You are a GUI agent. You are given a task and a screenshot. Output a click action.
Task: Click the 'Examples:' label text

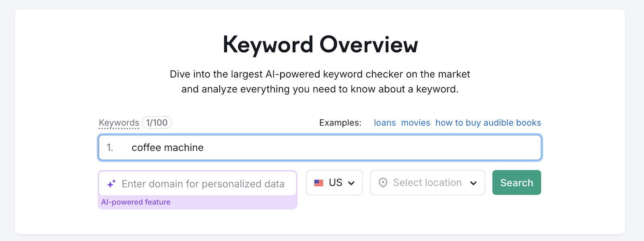340,123
